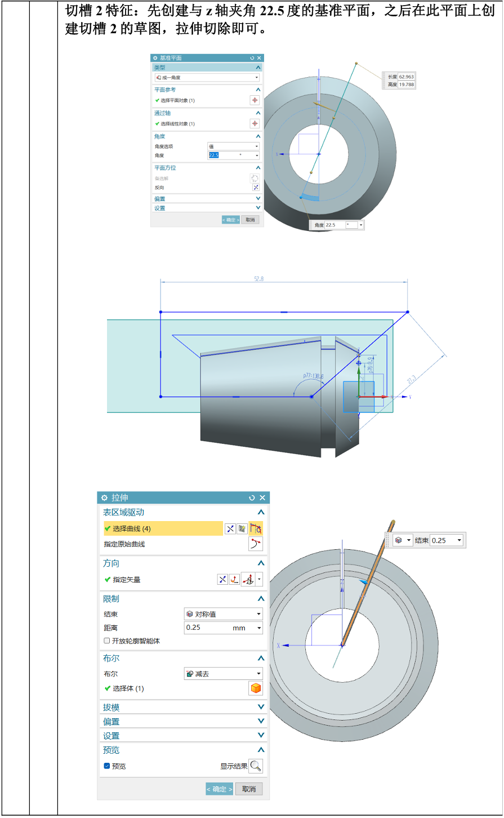Image resolution: width=504 pixels, height=818 pixels.
Task: Click reverse direction icon beside 指定矢量
Action: coord(222,579)
